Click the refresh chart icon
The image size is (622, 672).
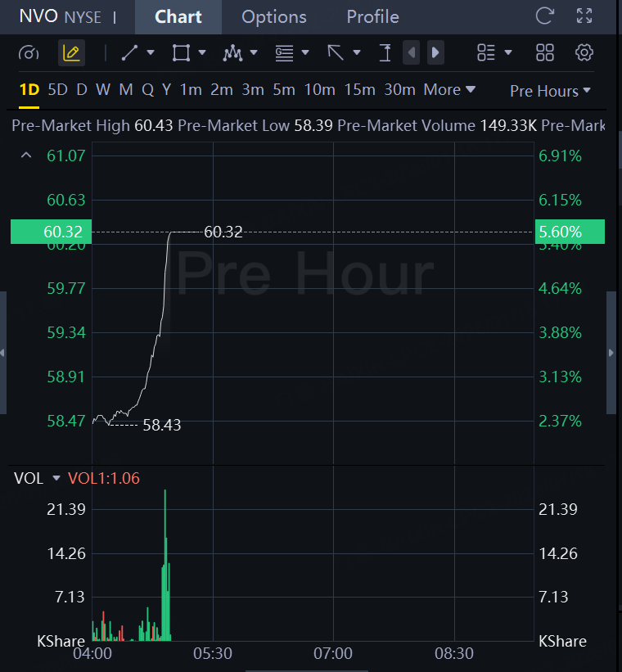tap(544, 16)
